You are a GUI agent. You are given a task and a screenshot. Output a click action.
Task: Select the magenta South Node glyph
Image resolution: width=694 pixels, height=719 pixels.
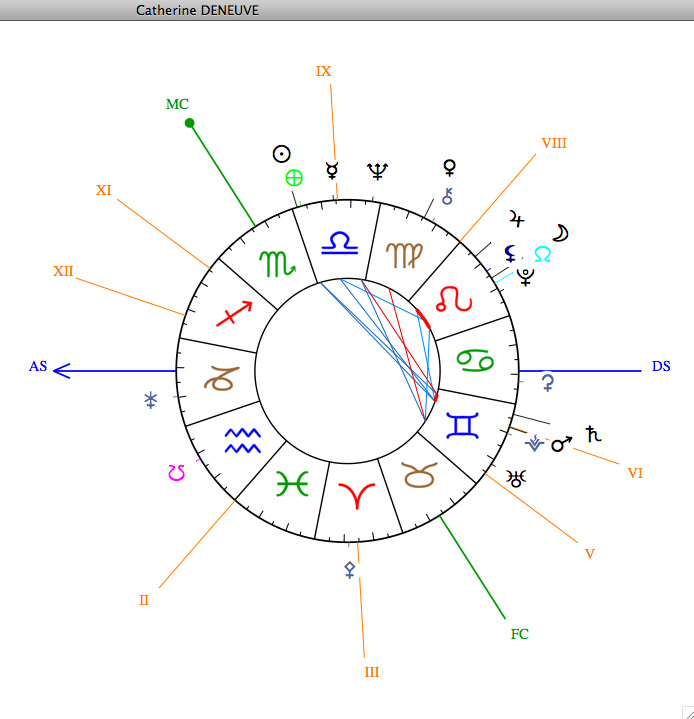pos(177,473)
